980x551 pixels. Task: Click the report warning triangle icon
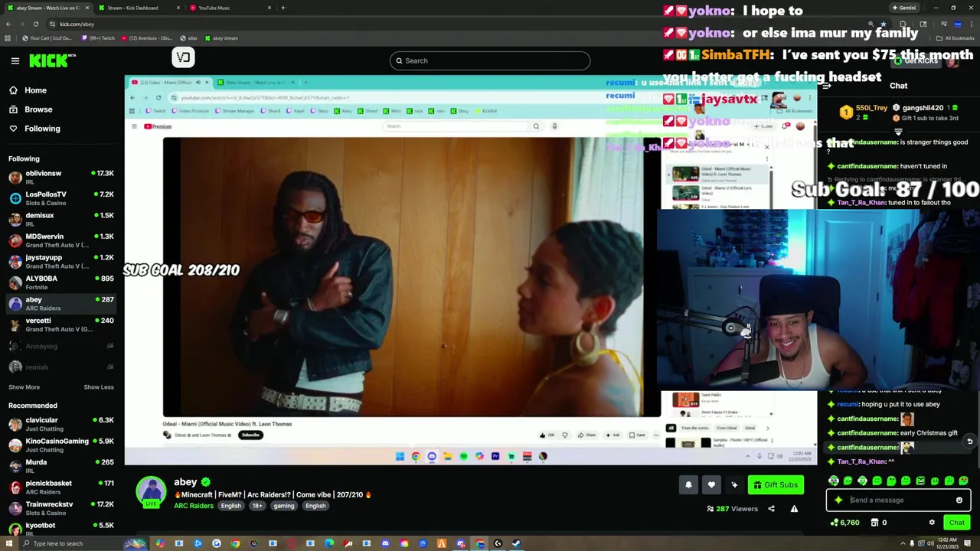pos(794,509)
